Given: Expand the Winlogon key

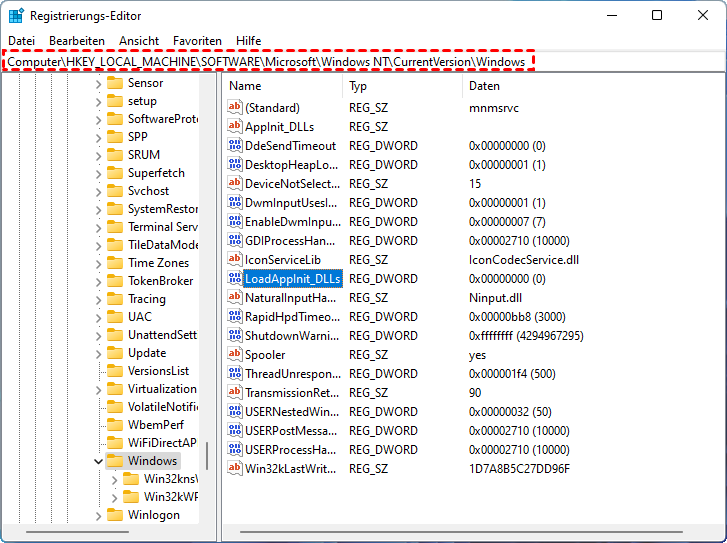Looking at the screenshot, I should 98,516.
